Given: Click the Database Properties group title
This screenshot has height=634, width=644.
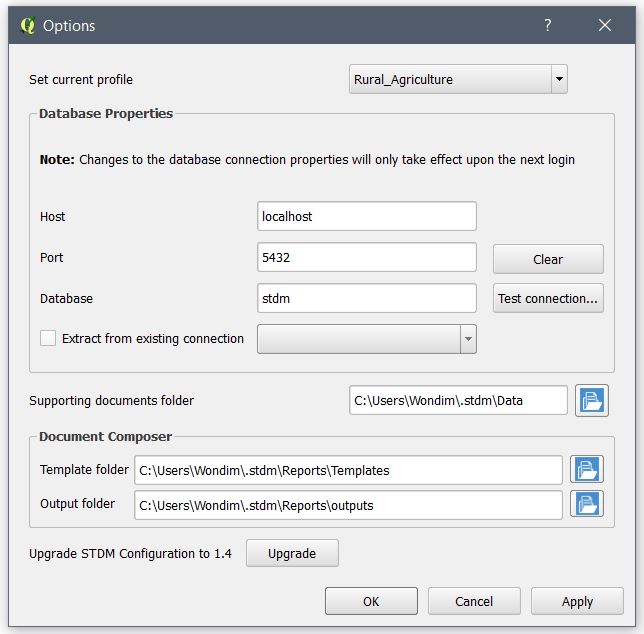Looking at the screenshot, I should point(106,113).
